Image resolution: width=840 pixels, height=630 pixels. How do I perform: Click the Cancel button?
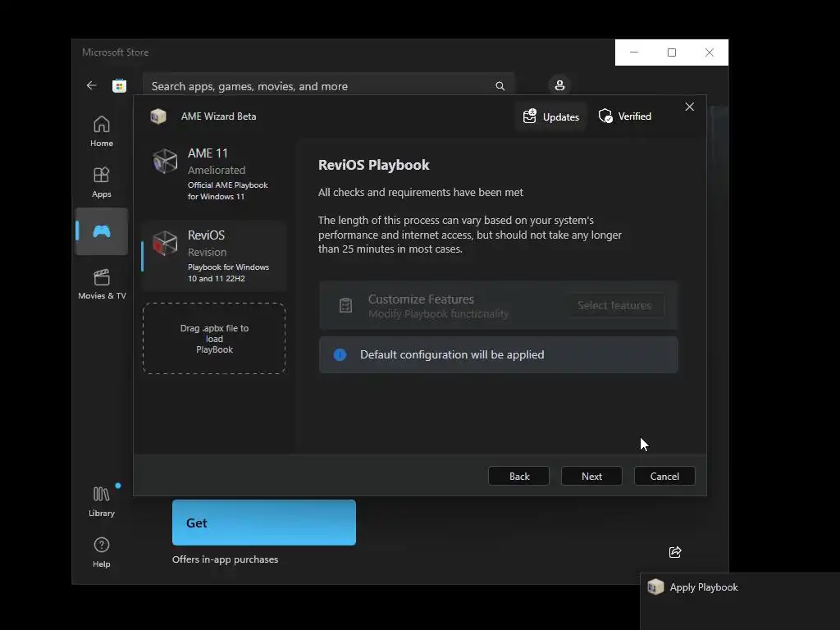tap(664, 477)
